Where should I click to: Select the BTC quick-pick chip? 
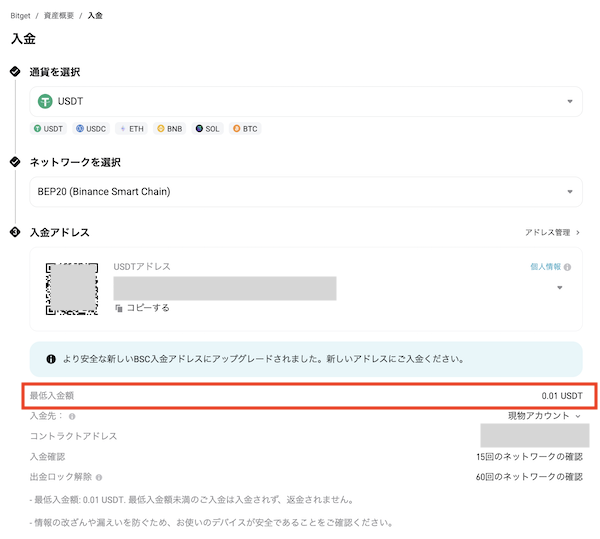click(x=245, y=129)
